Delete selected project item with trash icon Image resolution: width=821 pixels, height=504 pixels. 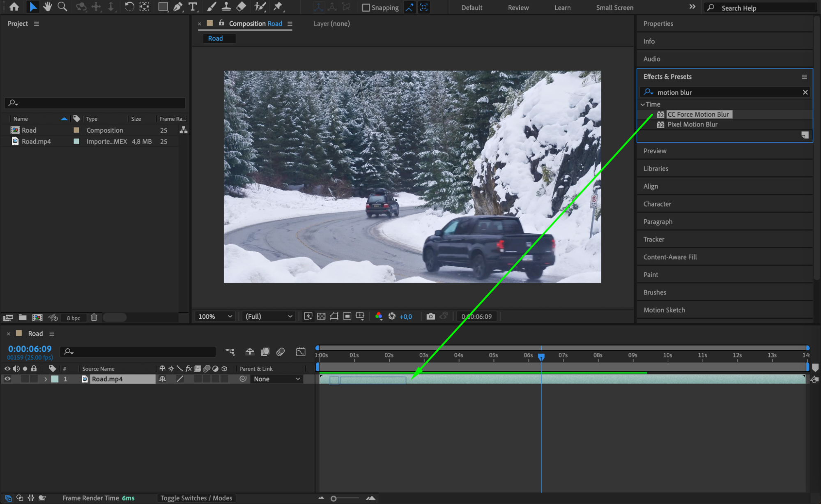click(x=94, y=318)
